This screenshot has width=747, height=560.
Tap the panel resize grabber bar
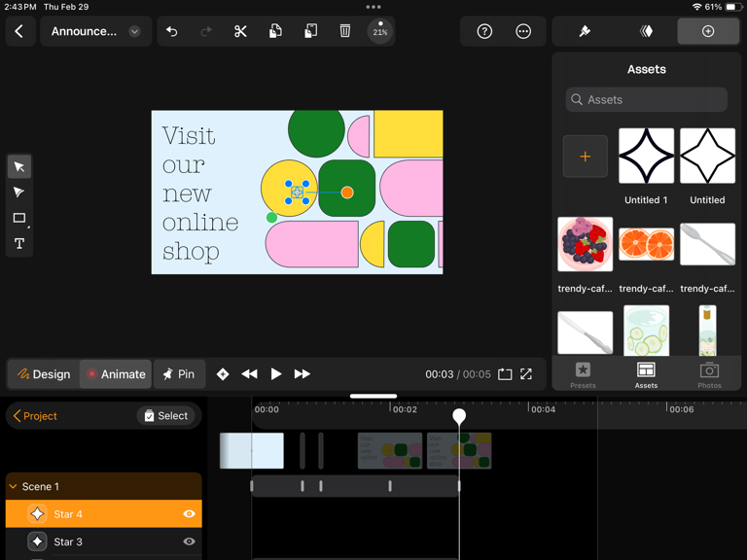pyautogui.click(x=373, y=396)
